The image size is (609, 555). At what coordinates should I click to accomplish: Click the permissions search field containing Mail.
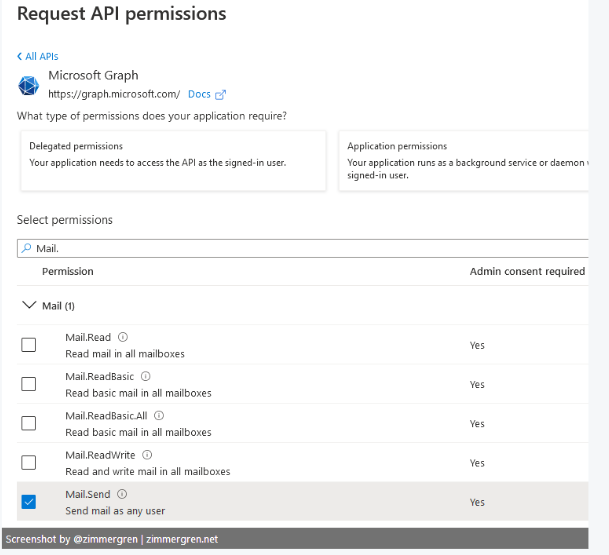pos(300,247)
